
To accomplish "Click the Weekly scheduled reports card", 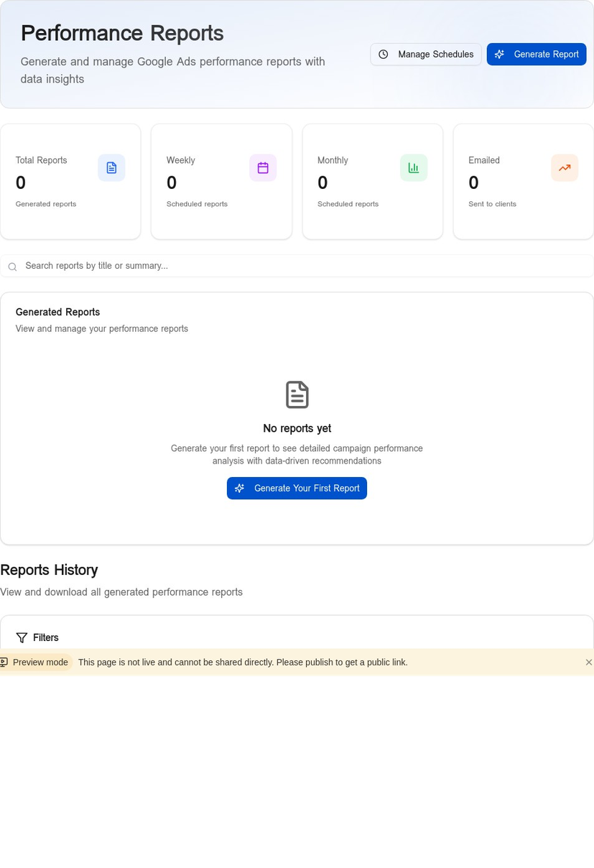I will click(221, 181).
